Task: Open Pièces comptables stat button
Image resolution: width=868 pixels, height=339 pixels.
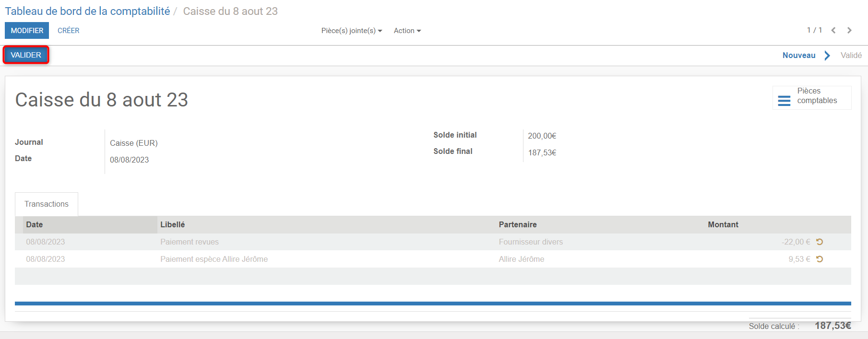Action: 812,98
